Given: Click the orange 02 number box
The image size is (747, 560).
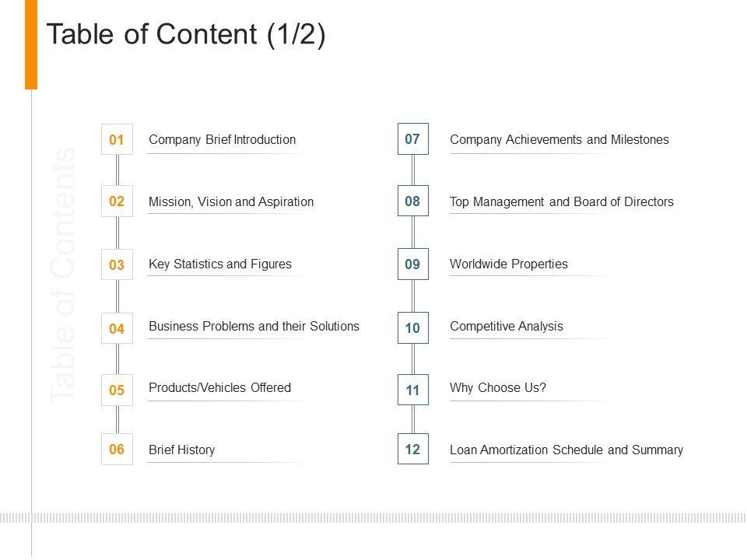Looking at the screenshot, I should [x=117, y=201].
